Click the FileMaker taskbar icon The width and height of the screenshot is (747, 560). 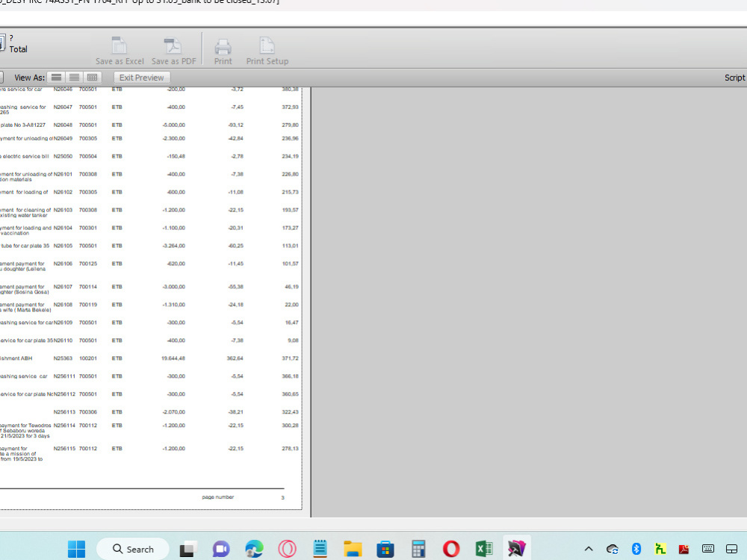pos(516,549)
